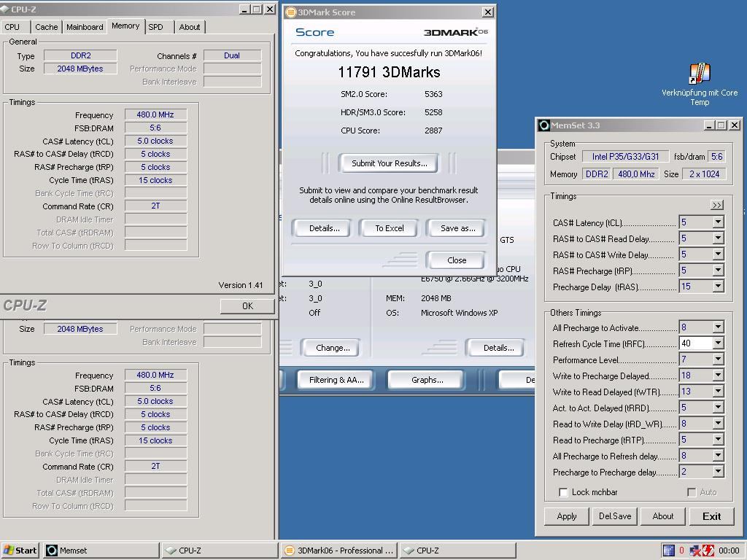Click the Del.Save button in MemSet
The image size is (747, 560).
coord(614,516)
